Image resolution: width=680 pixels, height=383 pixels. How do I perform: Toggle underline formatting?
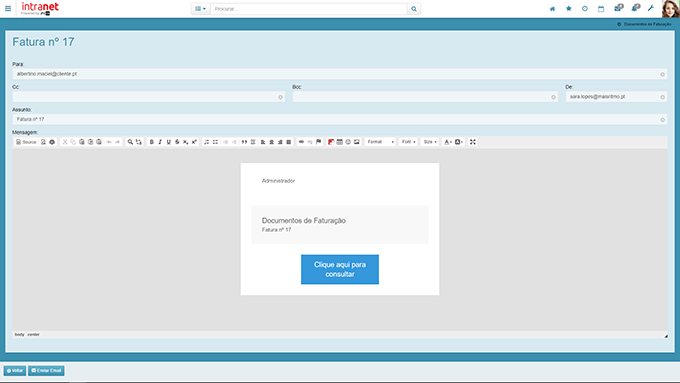[169, 142]
